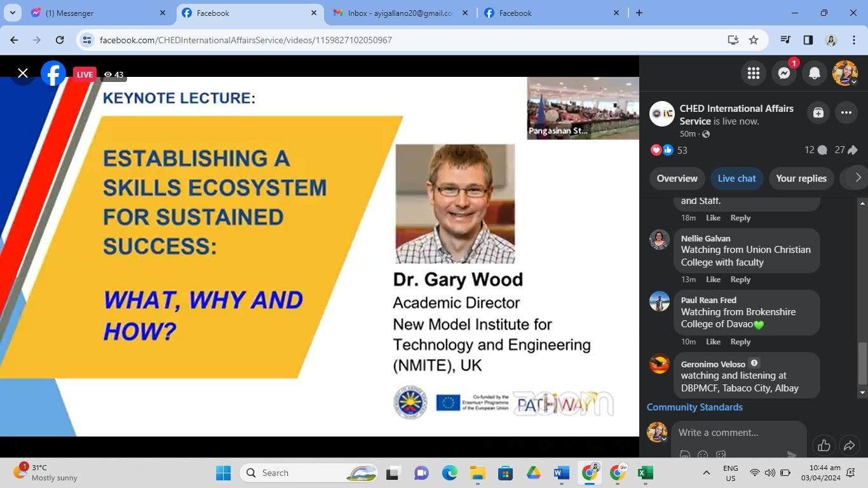Switch to the Messenger browser tab
The image size is (868, 488).
coord(98,13)
